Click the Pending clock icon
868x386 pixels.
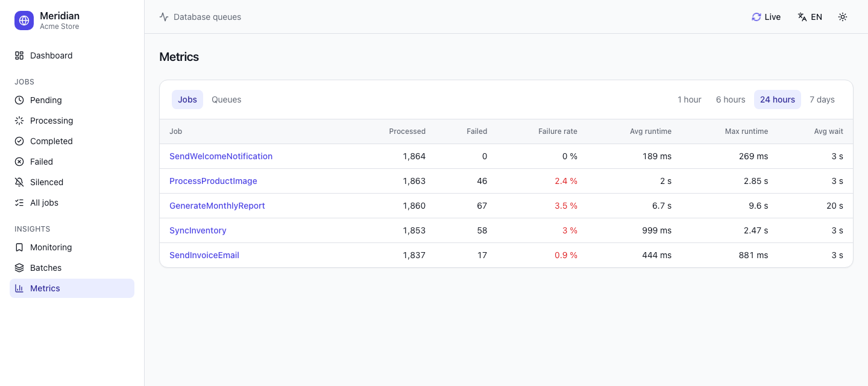[19, 100]
